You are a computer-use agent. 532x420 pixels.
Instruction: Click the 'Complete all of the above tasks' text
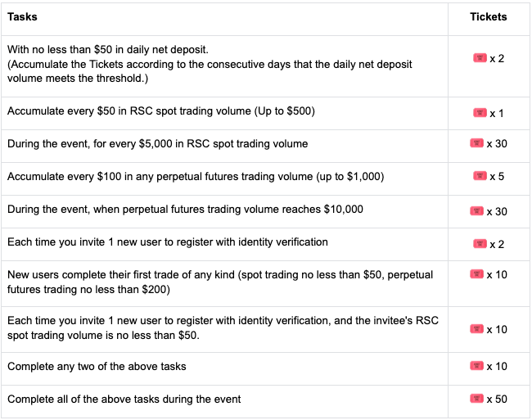(x=124, y=400)
